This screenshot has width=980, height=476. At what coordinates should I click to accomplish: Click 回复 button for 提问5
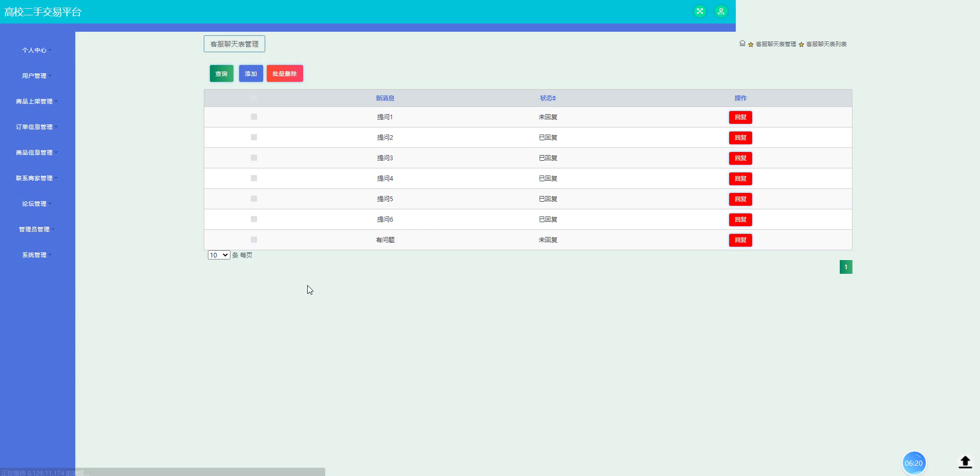740,199
